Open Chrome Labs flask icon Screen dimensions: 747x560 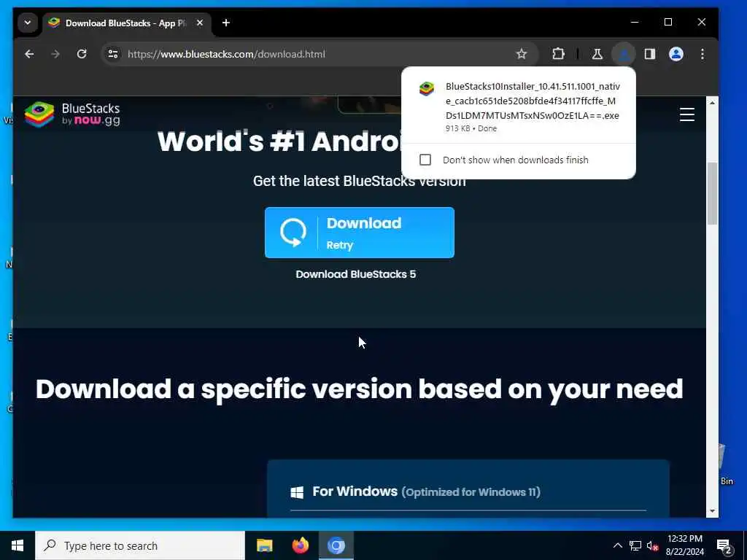tap(597, 54)
